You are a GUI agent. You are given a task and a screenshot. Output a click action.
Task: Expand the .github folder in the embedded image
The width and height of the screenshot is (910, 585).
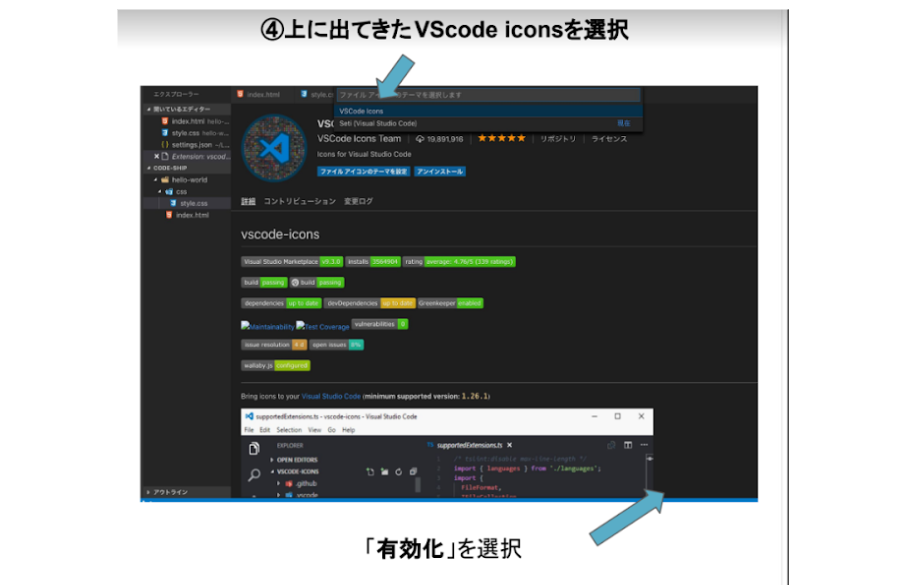(x=279, y=483)
